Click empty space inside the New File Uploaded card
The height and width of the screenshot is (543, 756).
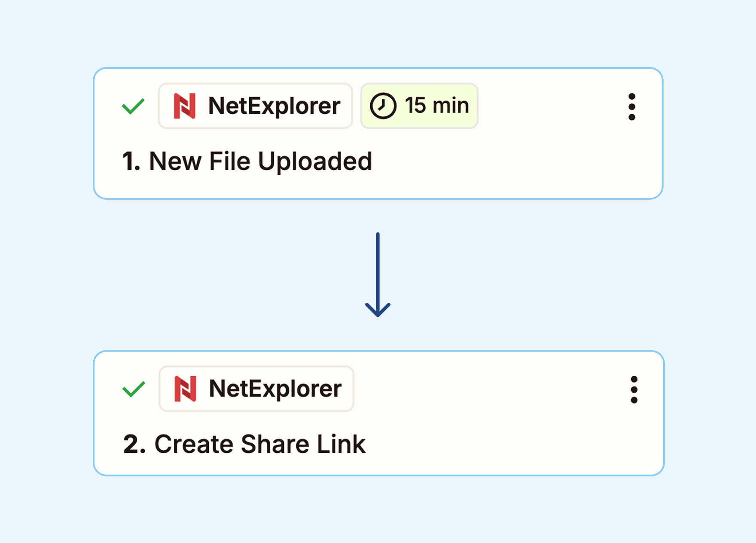(x=515, y=163)
